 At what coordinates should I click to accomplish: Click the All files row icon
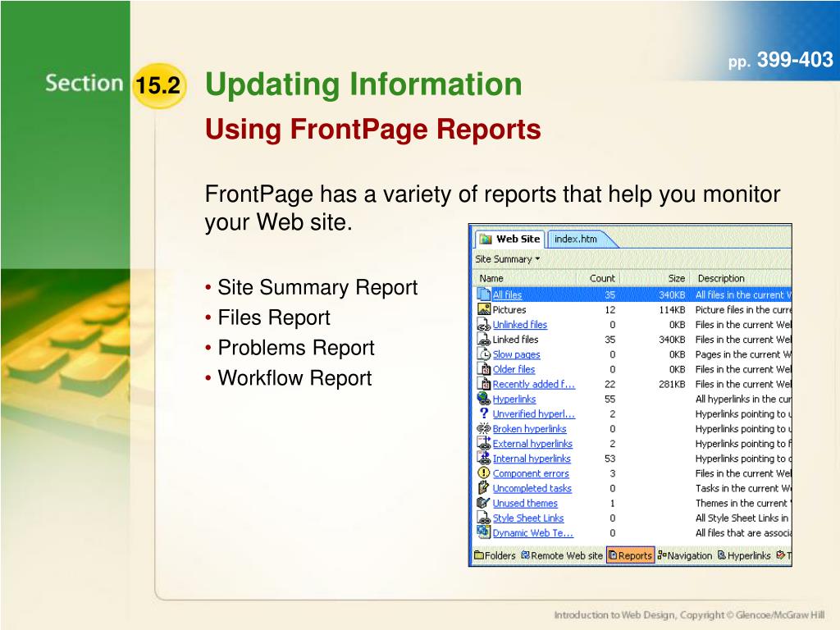point(484,294)
